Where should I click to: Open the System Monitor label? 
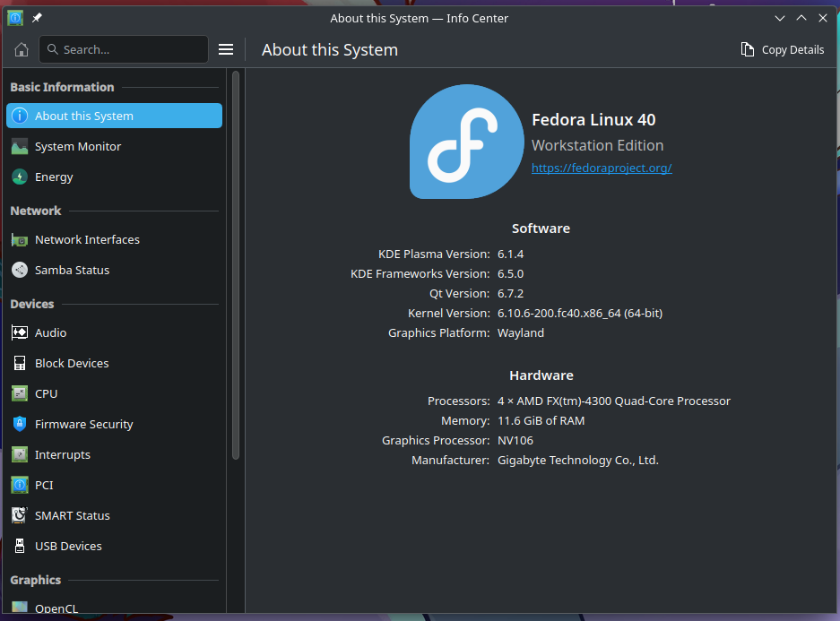[78, 147]
